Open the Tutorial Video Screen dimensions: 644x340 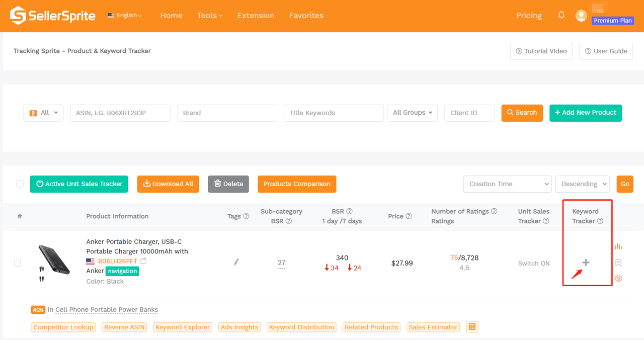point(541,51)
